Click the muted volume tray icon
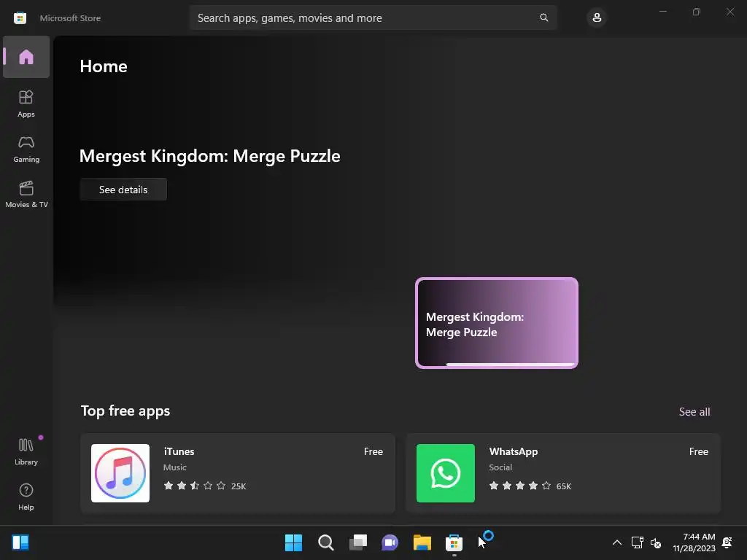 click(x=656, y=542)
